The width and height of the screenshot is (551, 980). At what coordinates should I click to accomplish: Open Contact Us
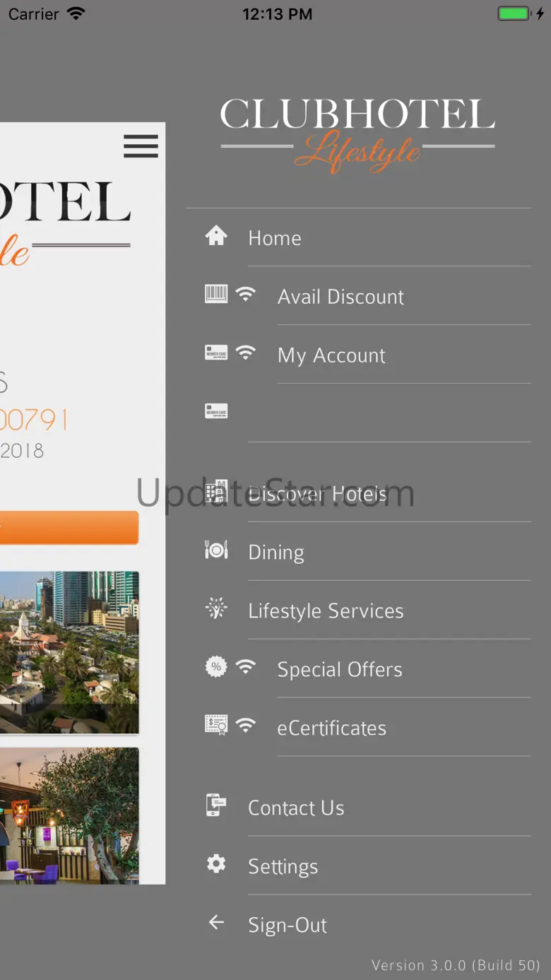pyautogui.click(x=296, y=808)
